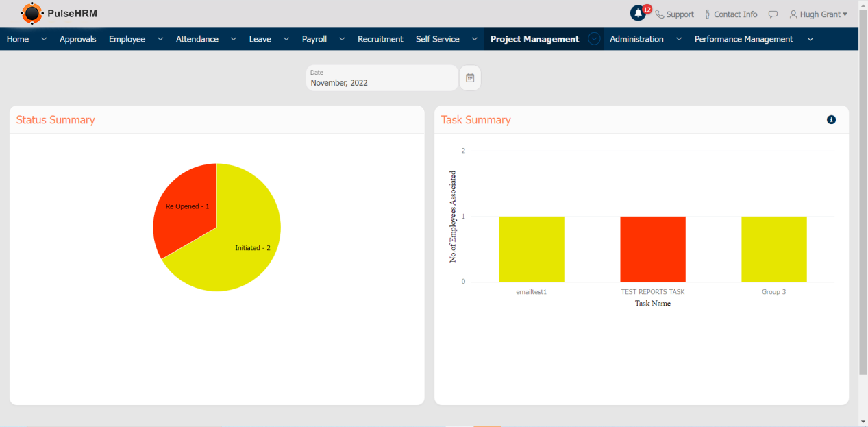Image resolution: width=868 pixels, height=427 pixels.
Task: Click the notification bell icon
Action: [638, 14]
